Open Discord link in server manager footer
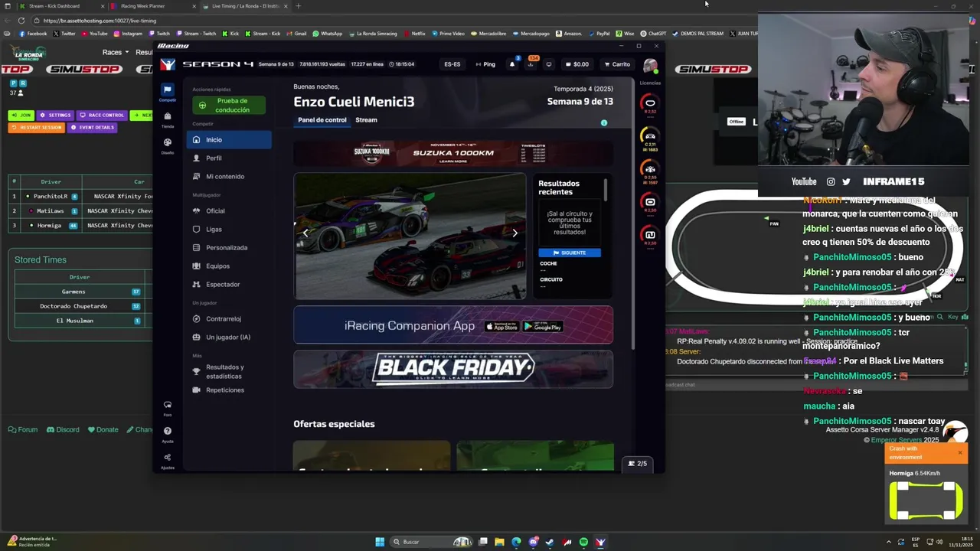Viewport: 980px width, 551px height. (63, 430)
